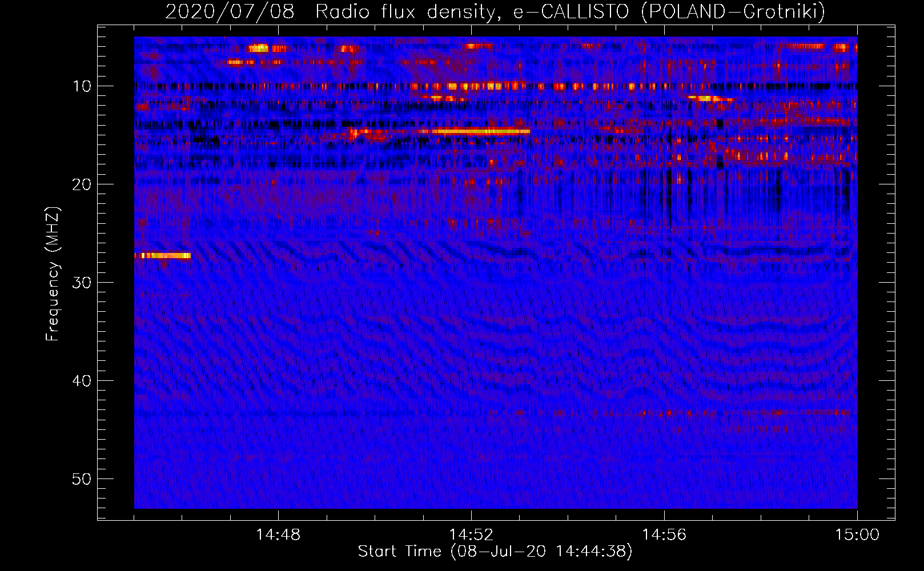The height and width of the screenshot is (571, 924).
Task: Click the plot title text '2020/07/08 Radio flux density'
Action: (330, 11)
